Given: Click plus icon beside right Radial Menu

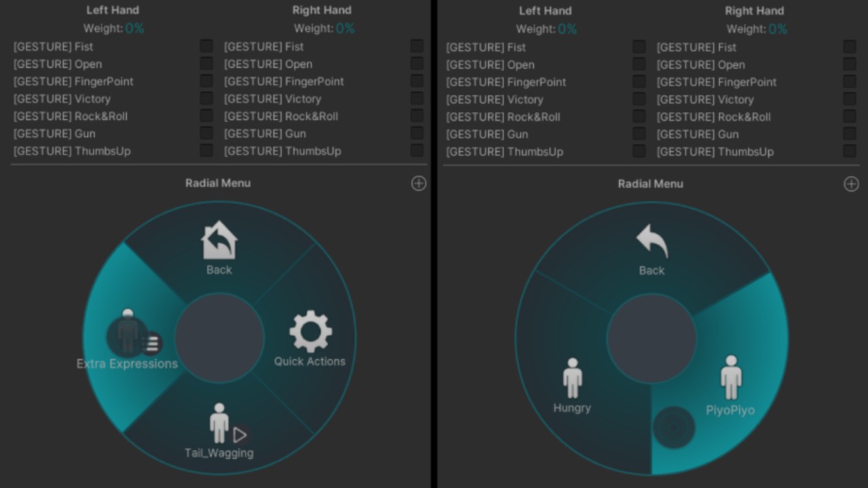Looking at the screenshot, I should 851,184.
